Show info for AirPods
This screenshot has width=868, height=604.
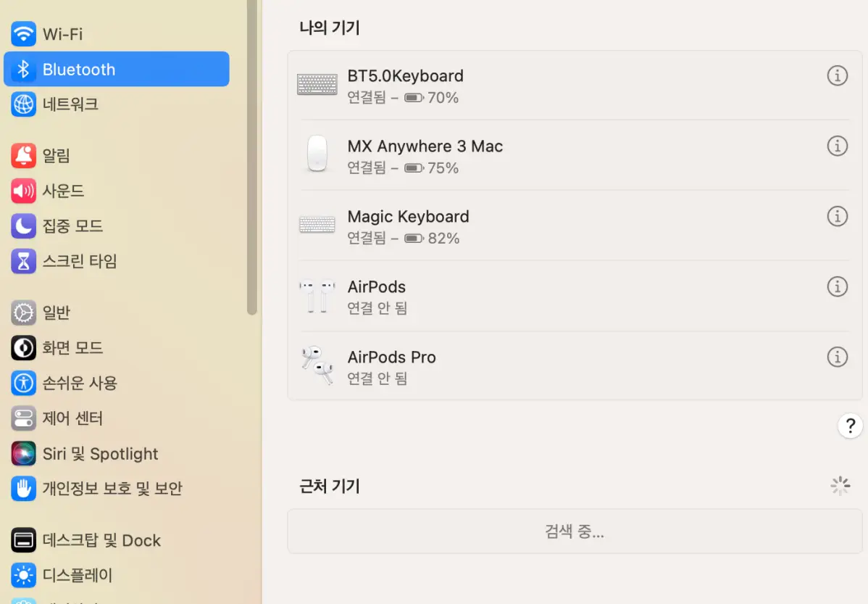[x=837, y=286]
